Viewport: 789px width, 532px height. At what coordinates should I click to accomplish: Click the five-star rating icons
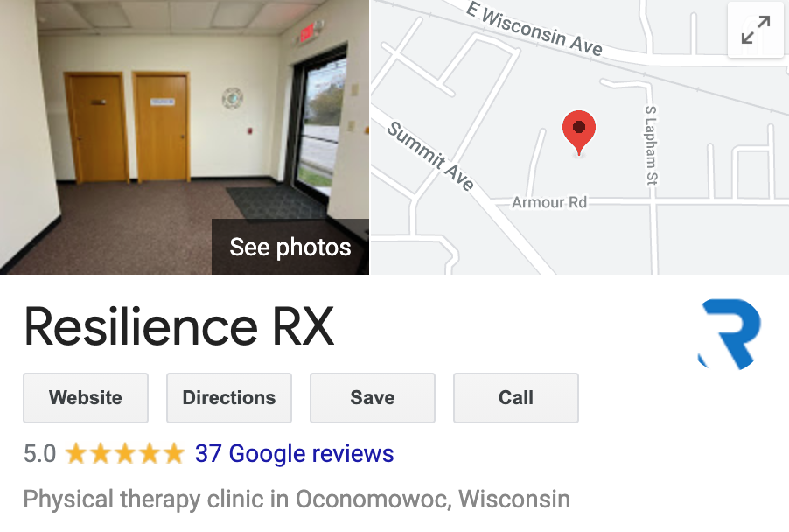125,453
